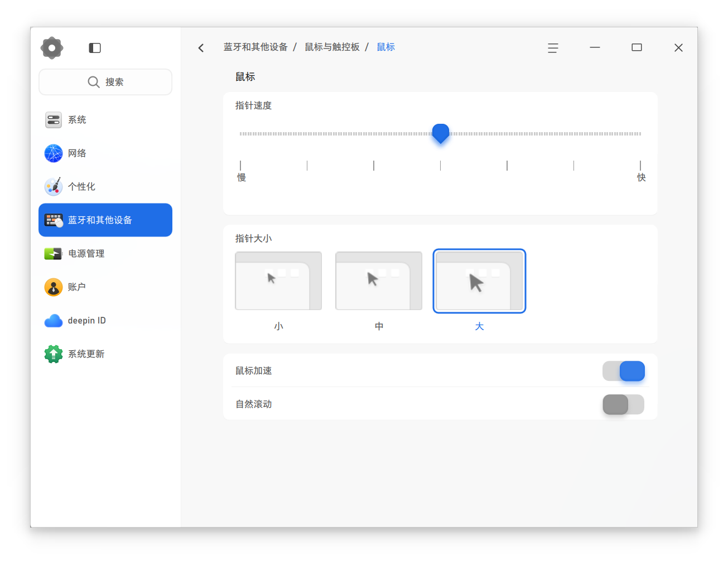Go back using the back arrow
This screenshot has width=728, height=561.
[201, 48]
